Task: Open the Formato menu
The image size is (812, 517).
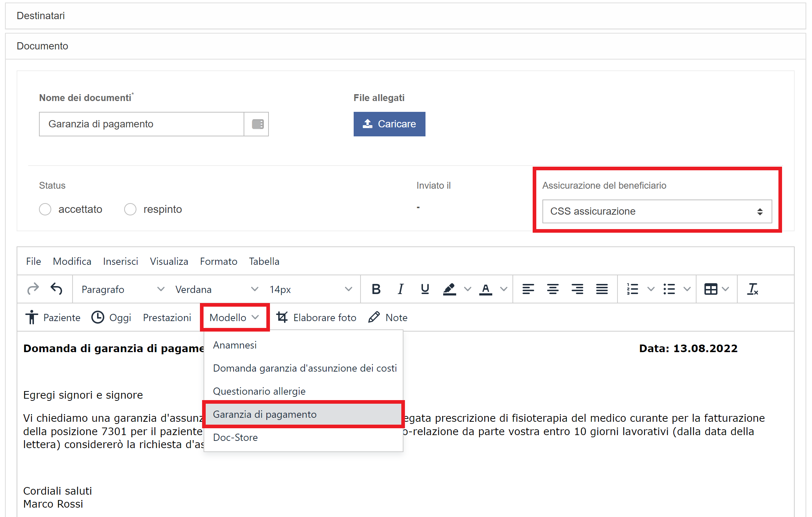Action: point(218,261)
